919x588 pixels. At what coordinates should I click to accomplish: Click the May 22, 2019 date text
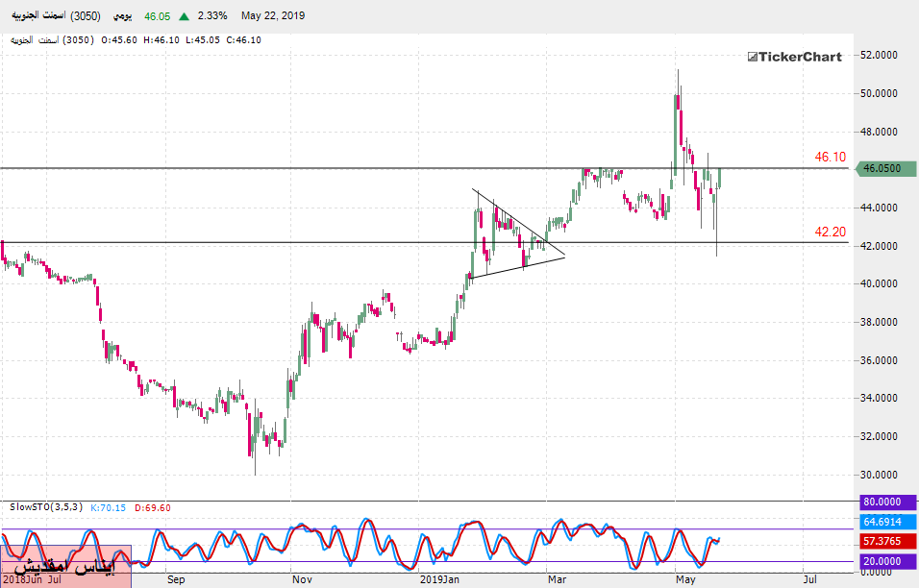tap(273, 16)
